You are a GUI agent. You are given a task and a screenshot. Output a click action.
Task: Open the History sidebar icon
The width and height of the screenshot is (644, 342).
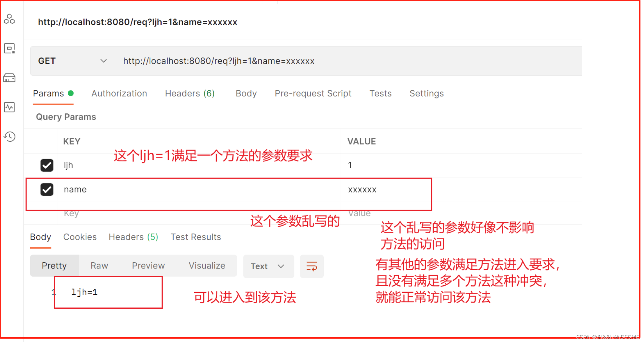pyautogui.click(x=9, y=136)
